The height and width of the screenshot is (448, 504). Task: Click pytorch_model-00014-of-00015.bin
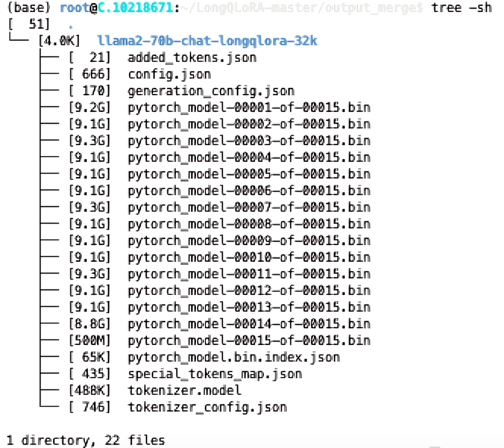[x=249, y=324]
